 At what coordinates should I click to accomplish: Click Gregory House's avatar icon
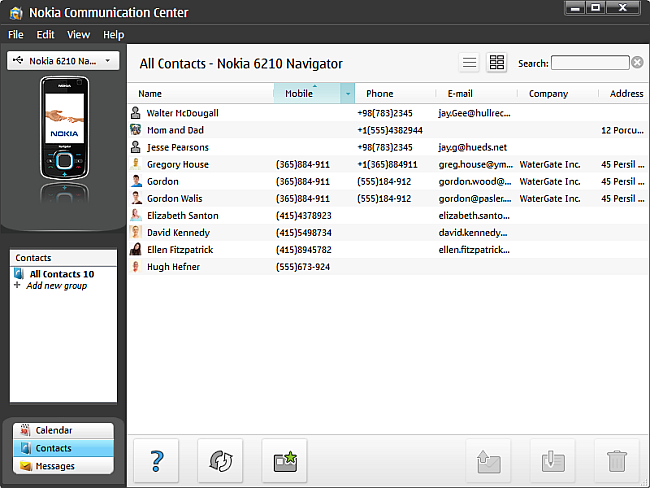click(x=136, y=164)
